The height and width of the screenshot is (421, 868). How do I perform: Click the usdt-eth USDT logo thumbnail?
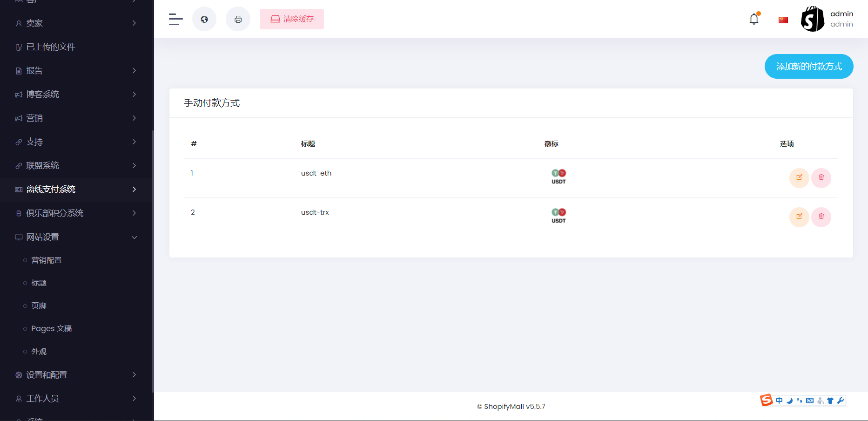(x=558, y=177)
